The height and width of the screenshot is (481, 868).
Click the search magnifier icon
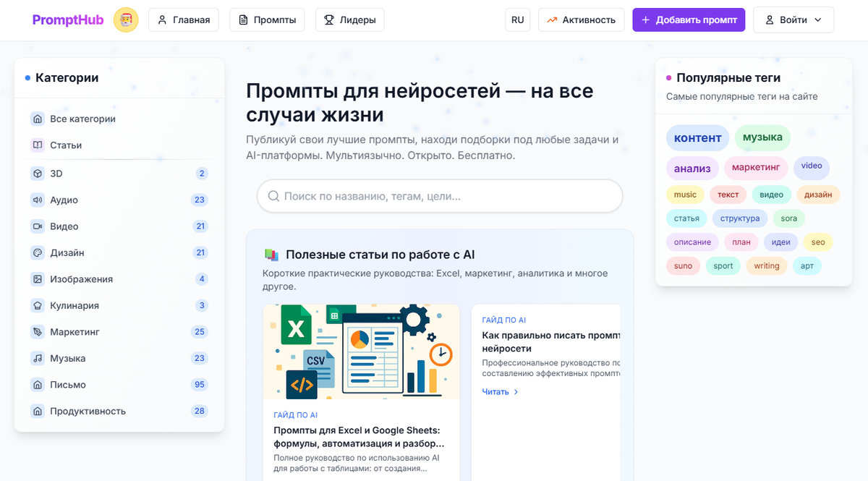pyautogui.click(x=273, y=196)
